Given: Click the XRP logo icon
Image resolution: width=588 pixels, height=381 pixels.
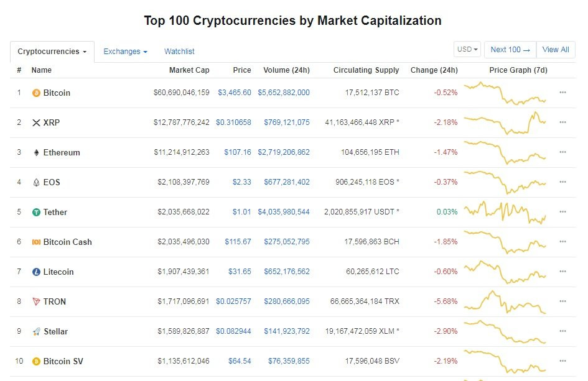Looking at the screenshot, I should pyautogui.click(x=36, y=122).
